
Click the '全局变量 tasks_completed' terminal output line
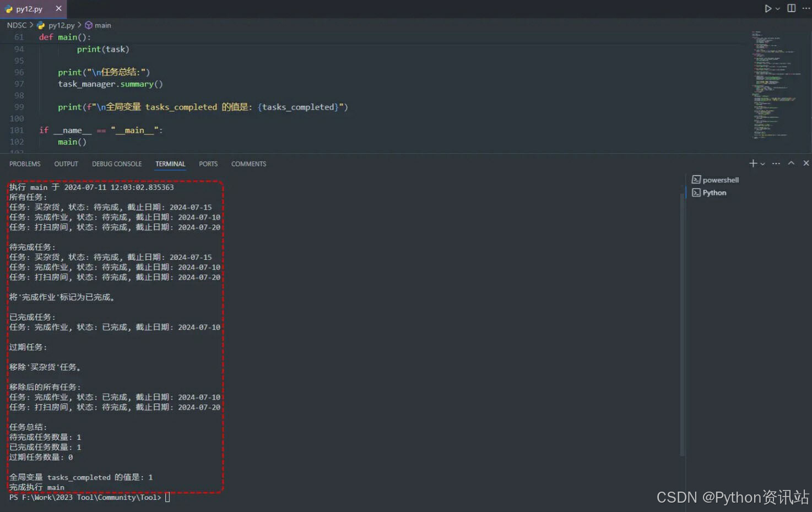tap(81, 477)
